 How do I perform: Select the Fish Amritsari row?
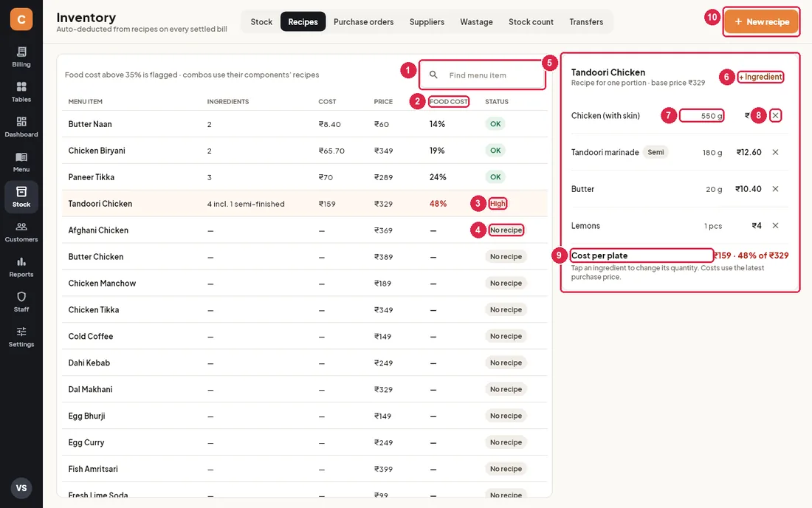click(304, 469)
